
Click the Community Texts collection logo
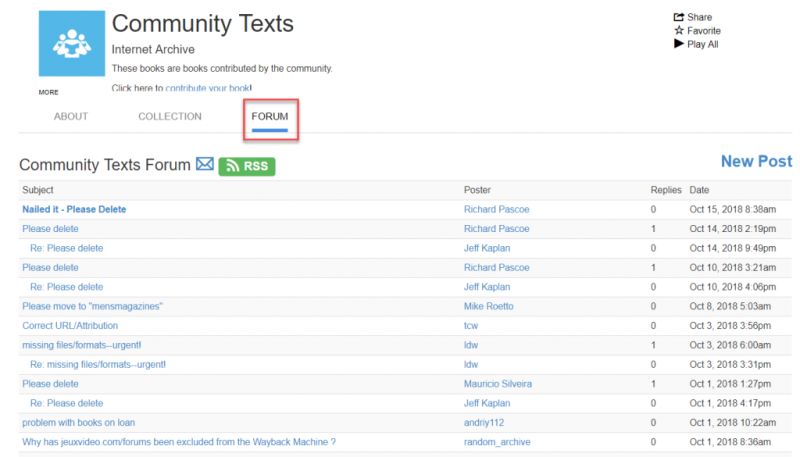pyautogui.click(x=72, y=43)
